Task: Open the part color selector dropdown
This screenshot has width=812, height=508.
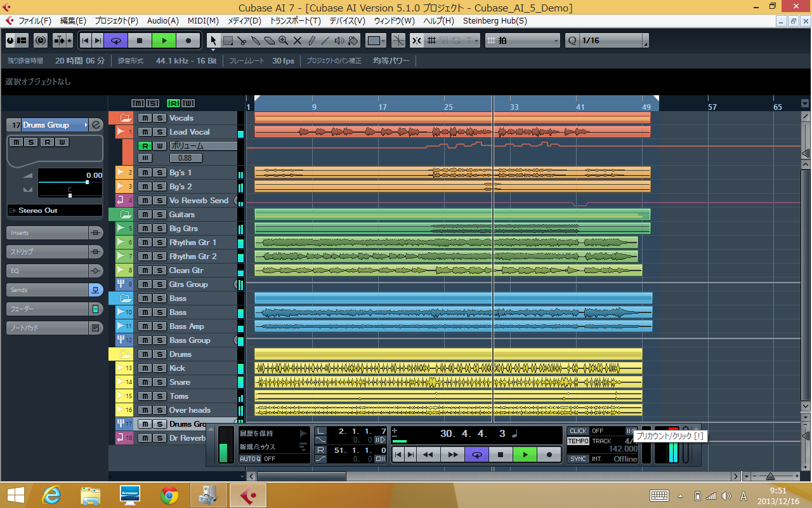Action: (x=377, y=41)
